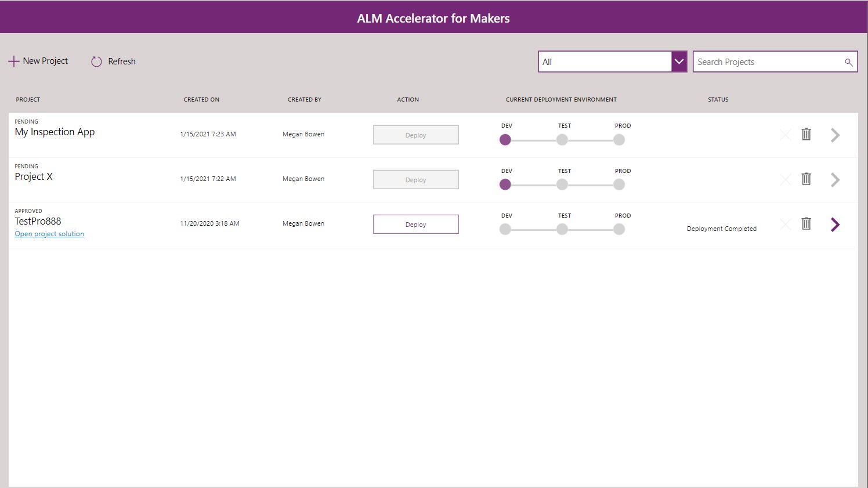Click the STATUS column header

tap(718, 99)
